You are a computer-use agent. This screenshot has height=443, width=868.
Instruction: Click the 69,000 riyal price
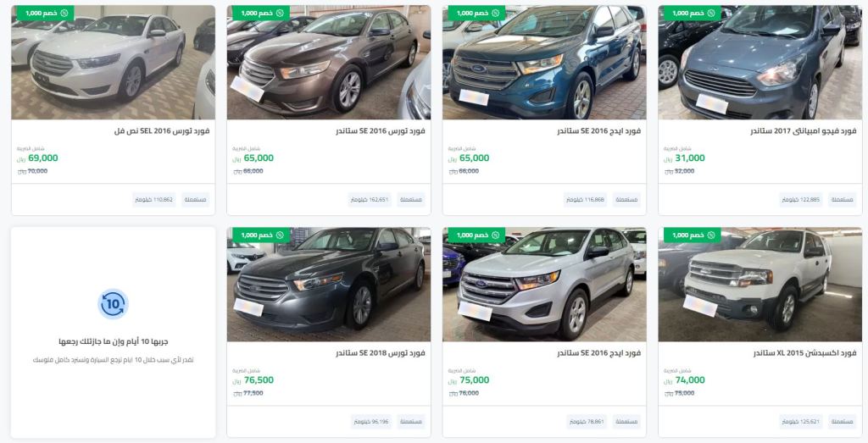pyautogui.click(x=43, y=158)
